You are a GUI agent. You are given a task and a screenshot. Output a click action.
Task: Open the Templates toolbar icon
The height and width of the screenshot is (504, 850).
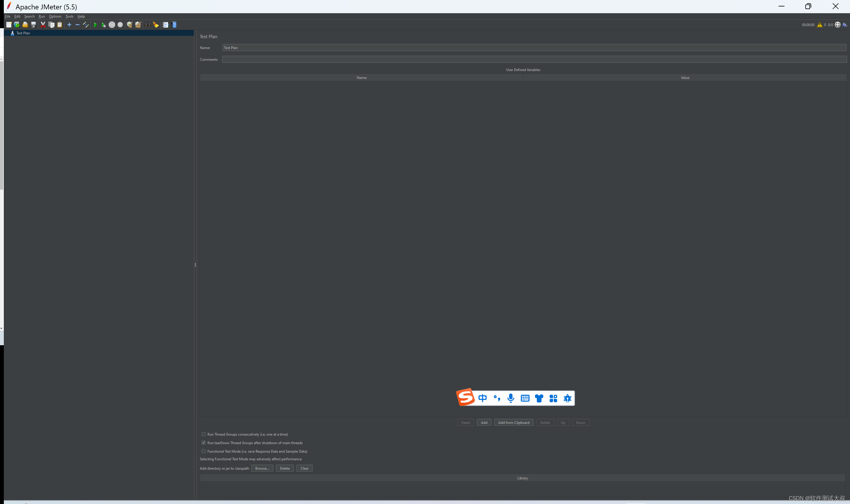tap(17, 25)
